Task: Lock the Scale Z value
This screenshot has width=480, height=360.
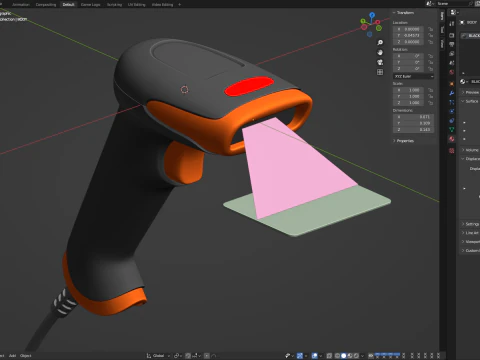Action: (x=430, y=103)
